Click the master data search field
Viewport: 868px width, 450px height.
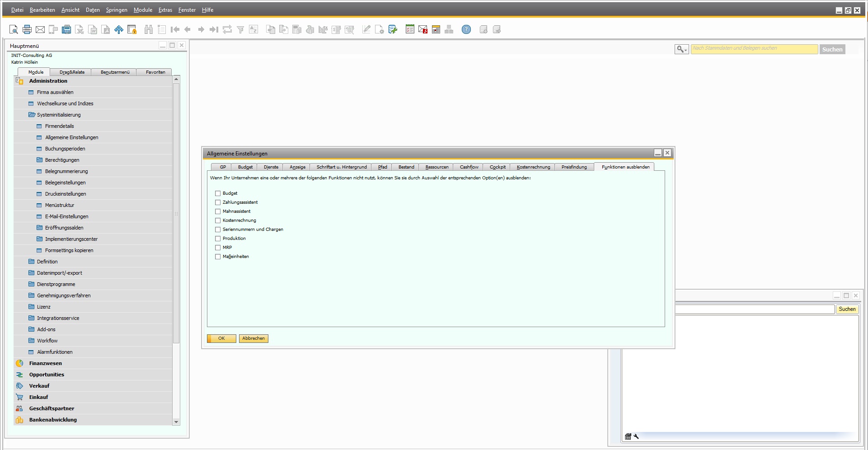tap(754, 49)
